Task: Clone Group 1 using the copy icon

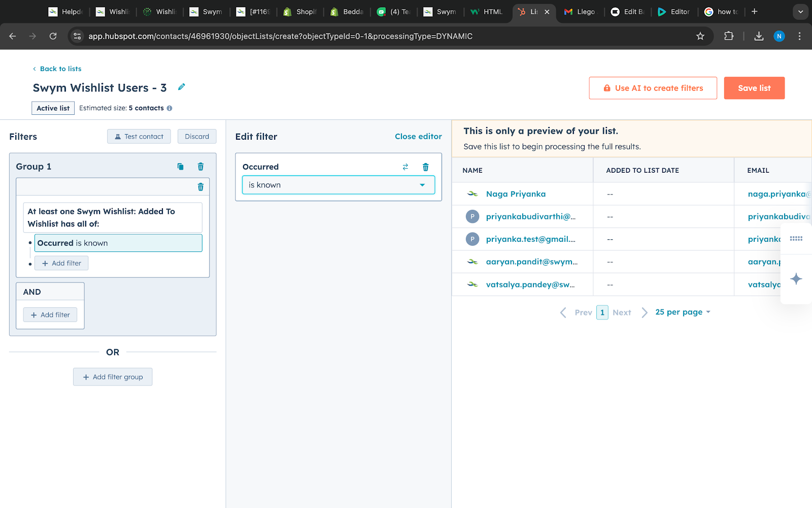Action: [180, 167]
